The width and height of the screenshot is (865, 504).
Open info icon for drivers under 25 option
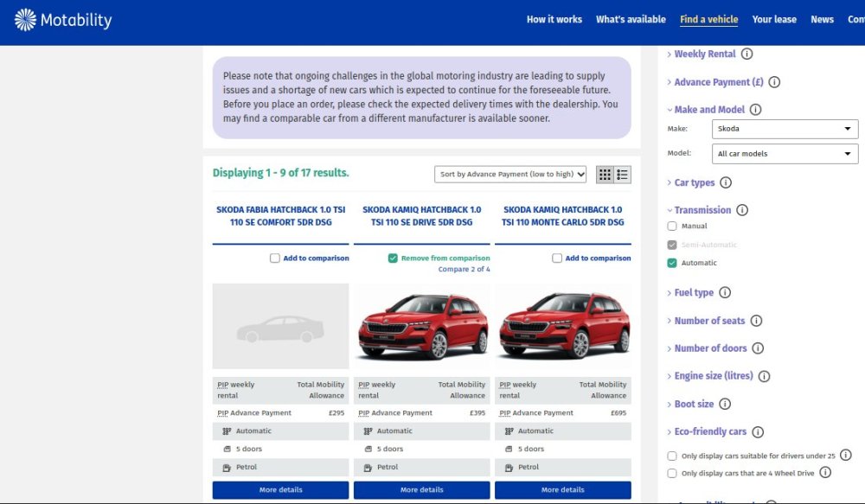(x=846, y=455)
